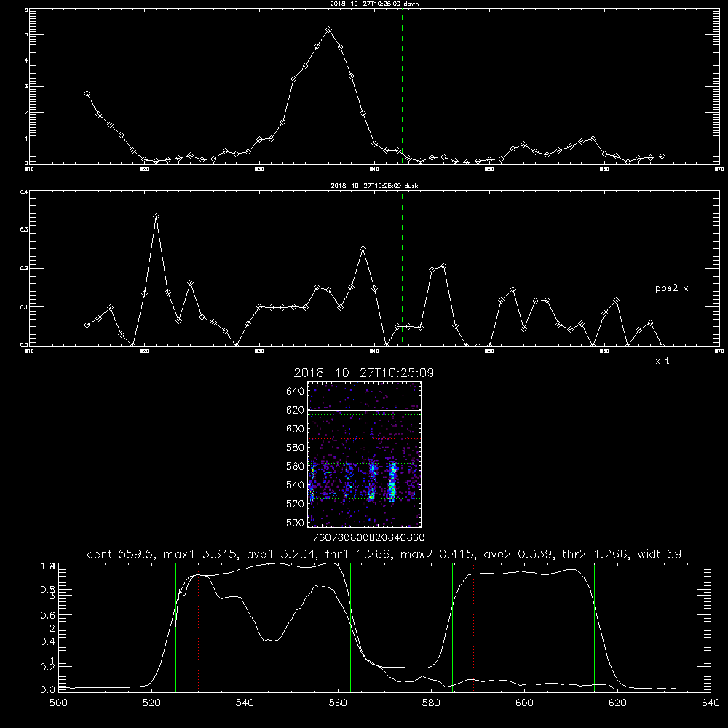Click the 'pos2 x' label

point(671,288)
